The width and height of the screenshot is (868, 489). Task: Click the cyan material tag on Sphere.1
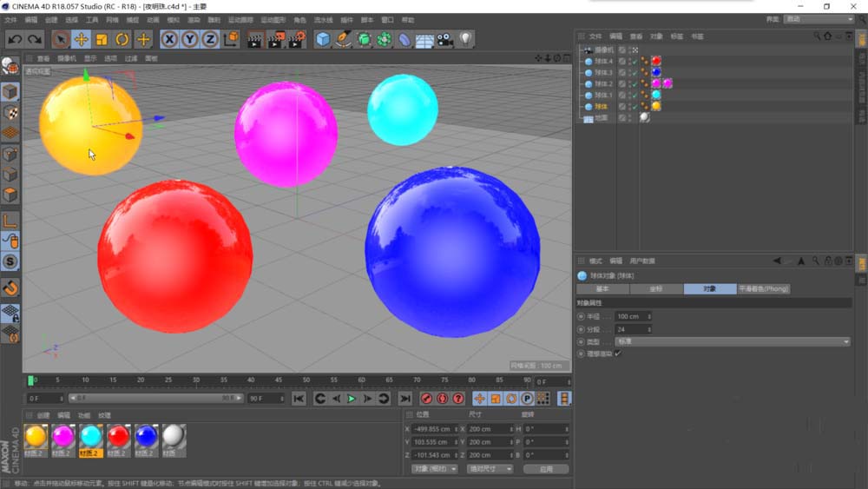pyautogui.click(x=656, y=95)
